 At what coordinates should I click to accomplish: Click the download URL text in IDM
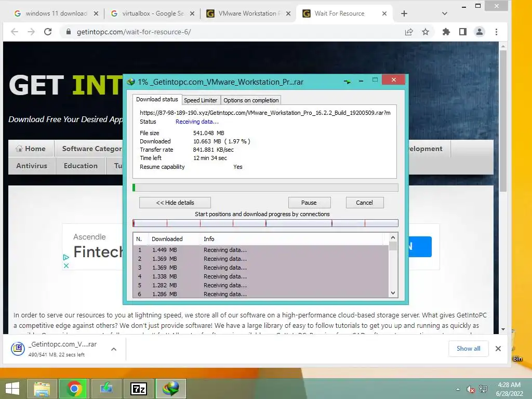265,113
